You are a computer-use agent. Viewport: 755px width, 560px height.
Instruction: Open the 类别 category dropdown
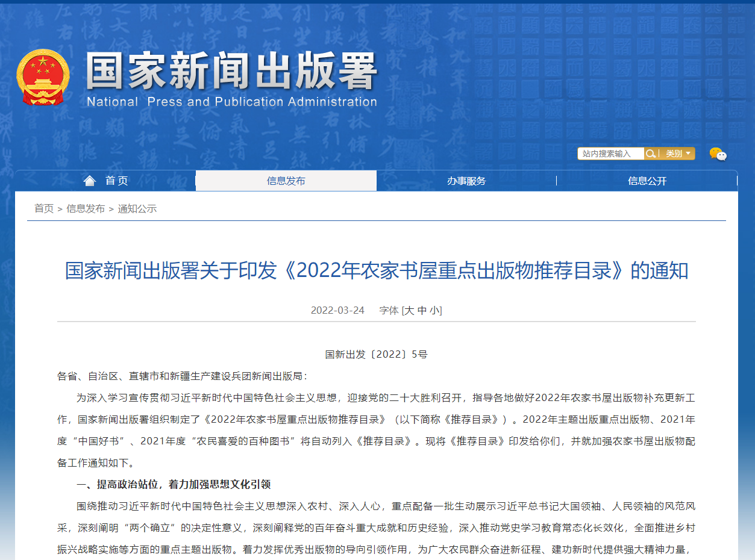677,153
